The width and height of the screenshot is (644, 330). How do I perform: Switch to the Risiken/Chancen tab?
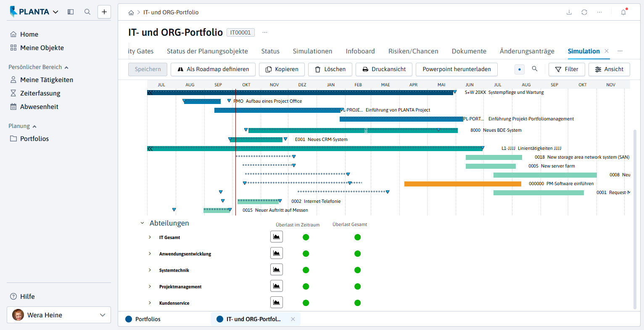point(413,51)
